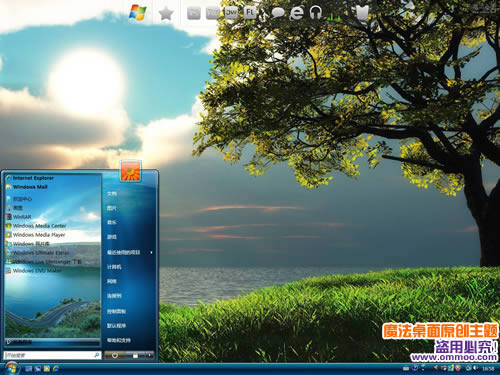Image resolution: width=500 pixels, height=375 pixels.
Task: Click the power button in Start menu
Action: click(114, 355)
